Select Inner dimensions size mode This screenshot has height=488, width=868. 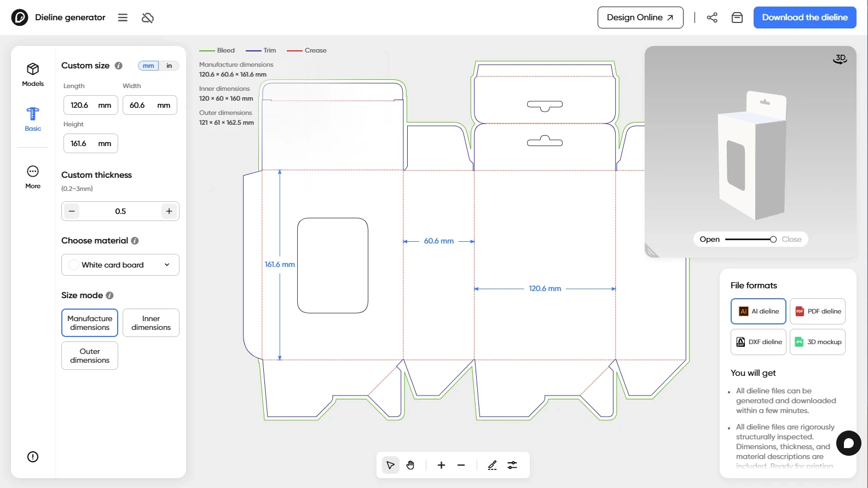click(151, 323)
